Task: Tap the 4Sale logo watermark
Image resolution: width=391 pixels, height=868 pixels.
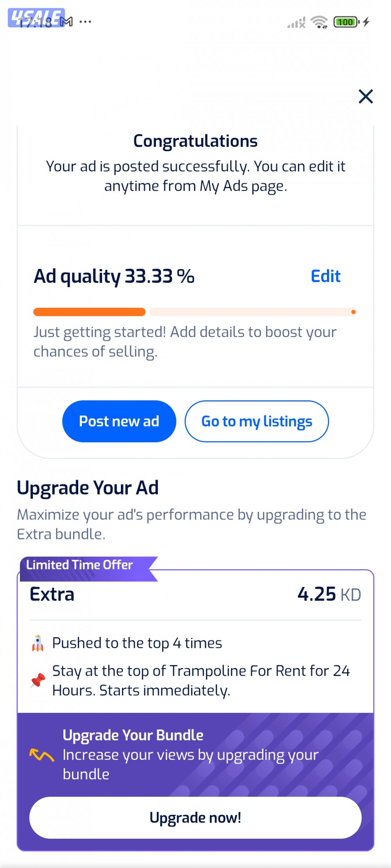Action: coord(36,18)
